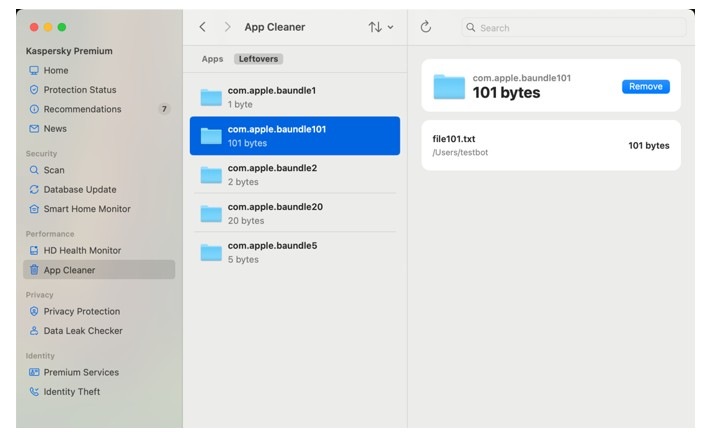Click folder icon of com.apple.baundle2 row
Viewport: 709px width, 438px height.
tap(211, 175)
